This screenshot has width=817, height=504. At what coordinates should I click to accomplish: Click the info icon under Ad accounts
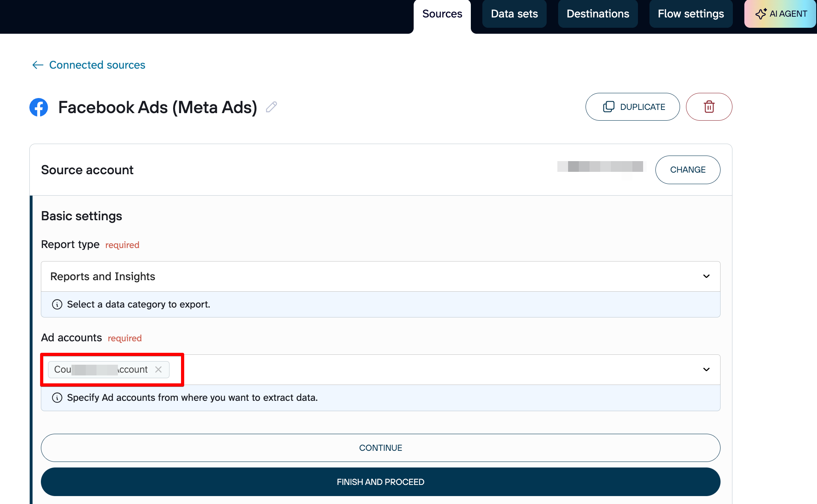[57, 398]
